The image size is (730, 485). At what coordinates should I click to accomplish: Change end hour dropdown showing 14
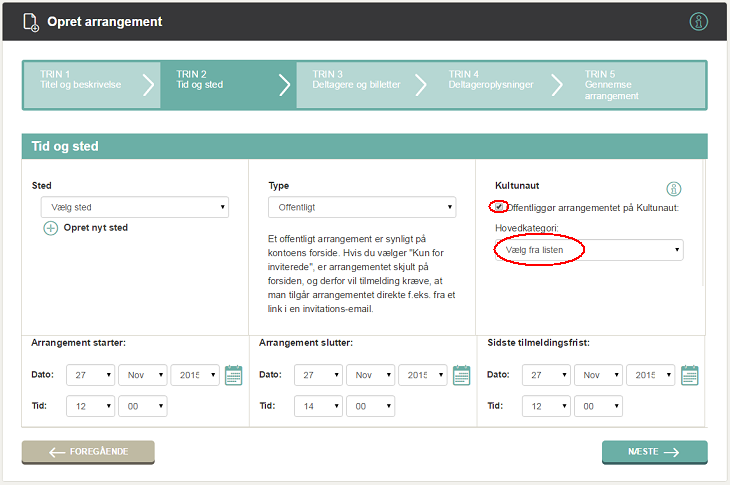point(318,406)
